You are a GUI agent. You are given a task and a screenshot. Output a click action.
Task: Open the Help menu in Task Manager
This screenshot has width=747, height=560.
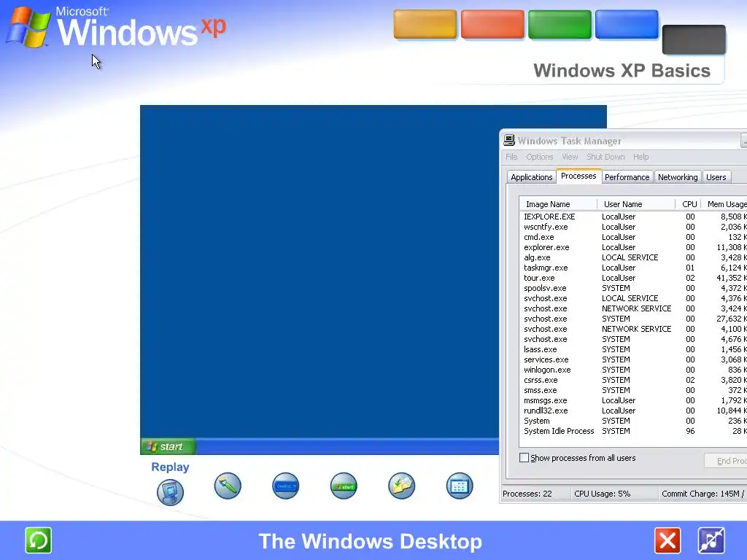tap(640, 157)
